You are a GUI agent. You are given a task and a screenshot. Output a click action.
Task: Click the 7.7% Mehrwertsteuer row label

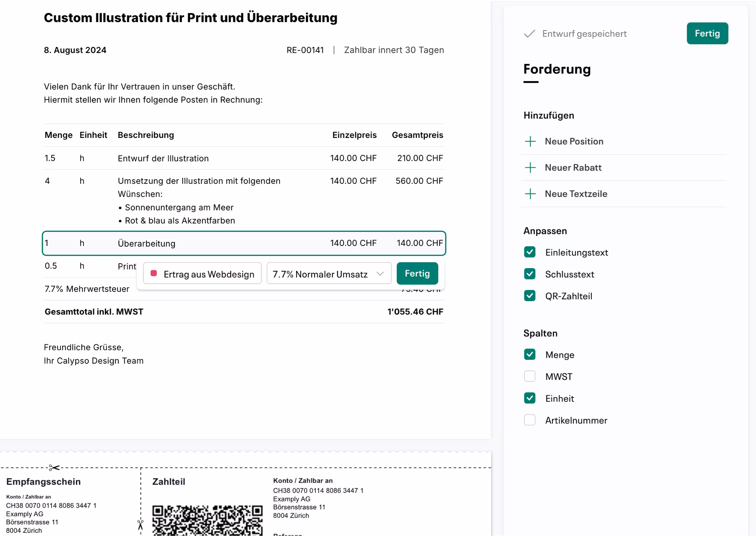pos(87,289)
